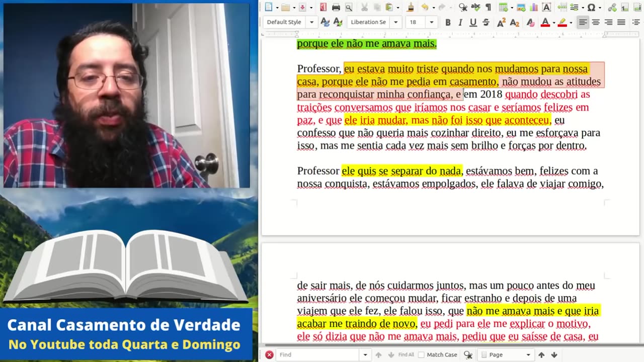
Task: Center the paragraph
Action: 596,22
